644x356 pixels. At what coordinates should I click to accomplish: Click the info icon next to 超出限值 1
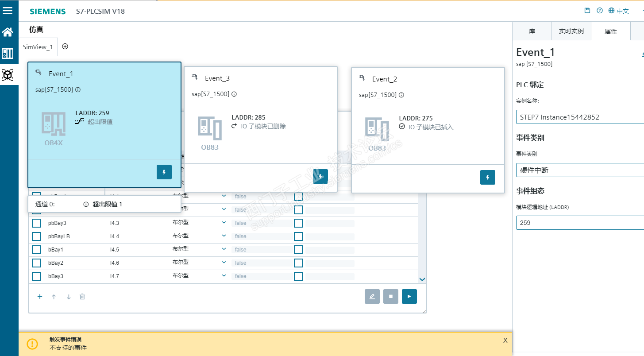point(86,205)
